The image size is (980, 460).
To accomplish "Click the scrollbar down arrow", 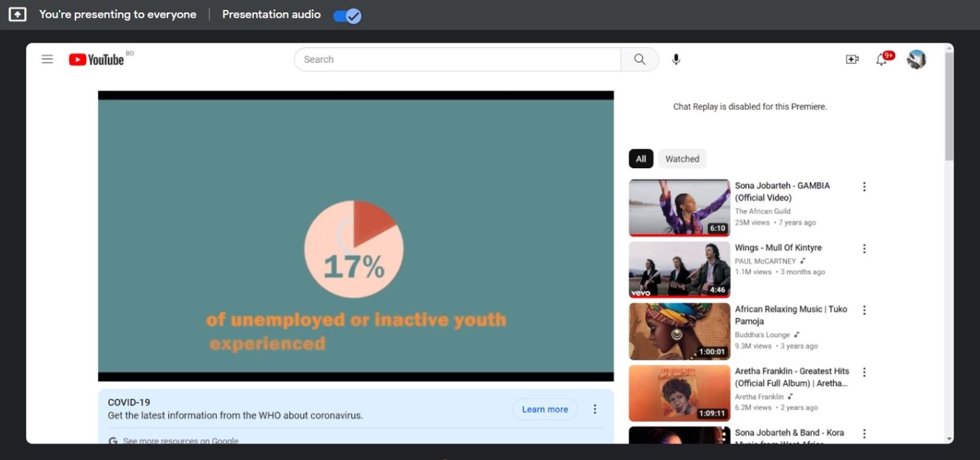I will click(x=949, y=439).
